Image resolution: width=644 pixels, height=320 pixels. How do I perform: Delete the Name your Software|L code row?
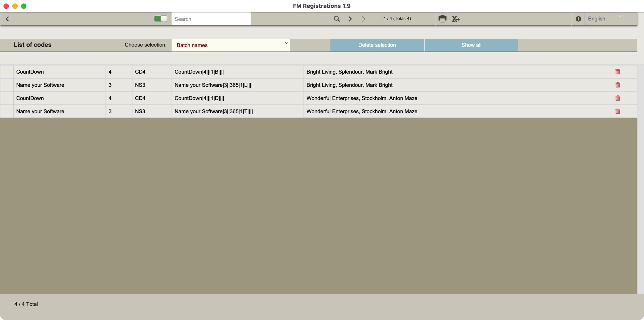point(617,85)
